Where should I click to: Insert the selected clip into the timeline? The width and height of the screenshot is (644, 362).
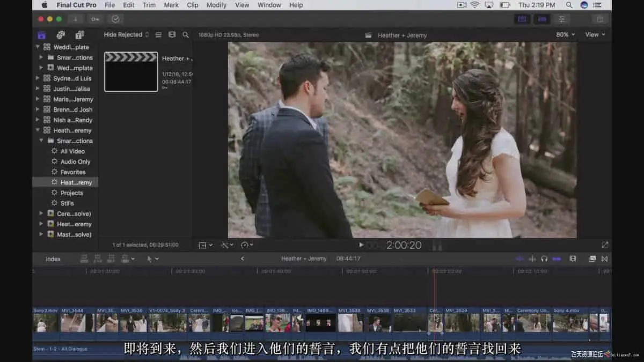pyautogui.click(x=97, y=259)
